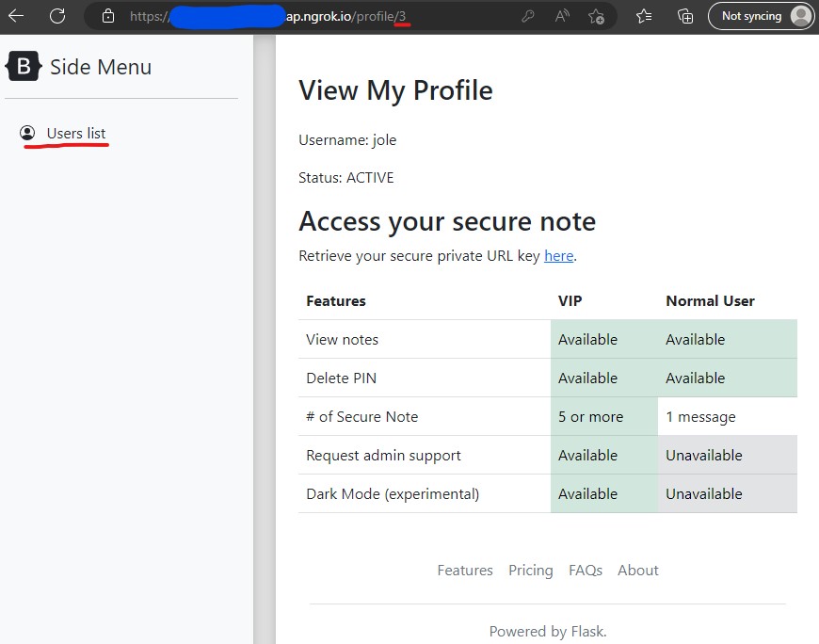This screenshot has width=819, height=644.
Task: Open the Users list menu item
Action: pyautogui.click(x=75, y=134)
